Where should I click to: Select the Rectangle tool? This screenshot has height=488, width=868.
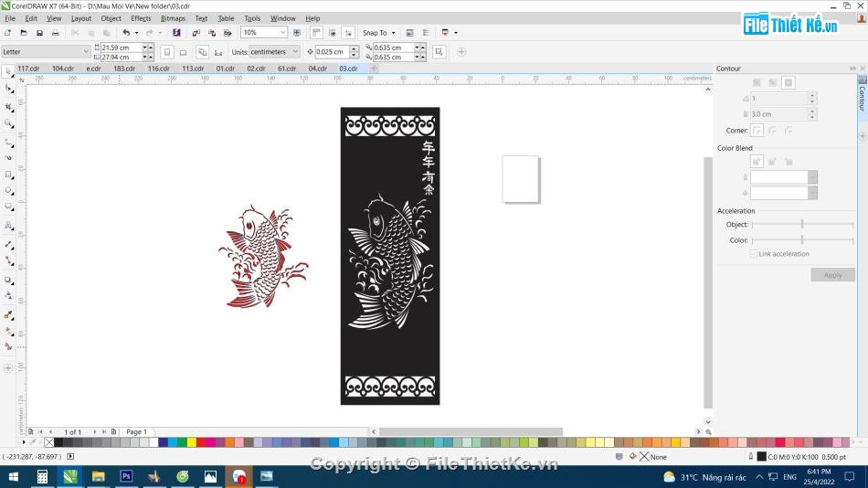click(x=8, y=175)
